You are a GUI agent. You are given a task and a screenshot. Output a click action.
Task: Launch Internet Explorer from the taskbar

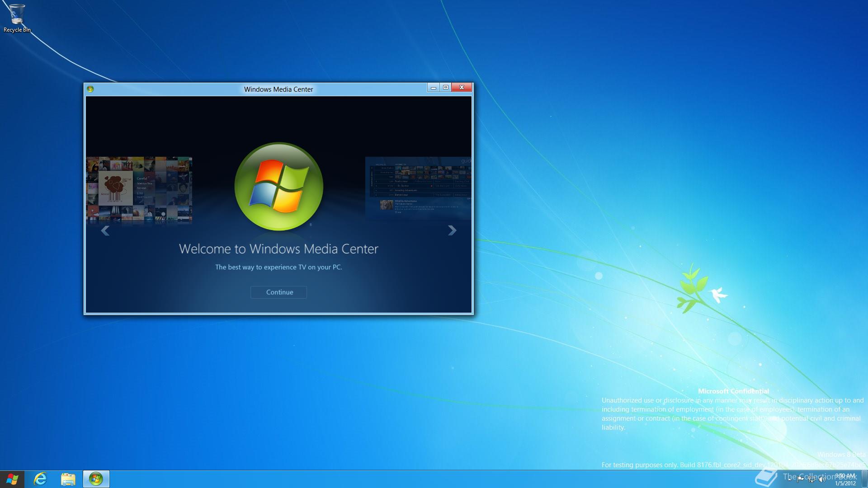tap(40, 479)
